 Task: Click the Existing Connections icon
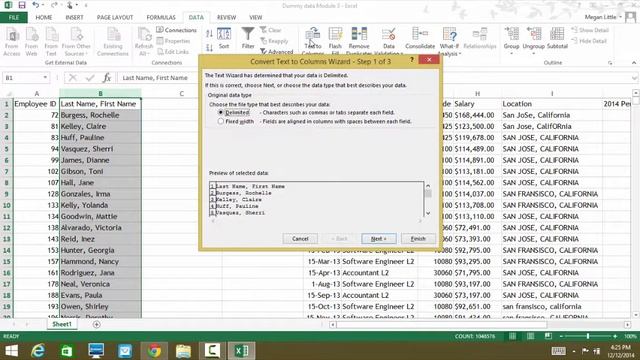click(x=113, y=42)
